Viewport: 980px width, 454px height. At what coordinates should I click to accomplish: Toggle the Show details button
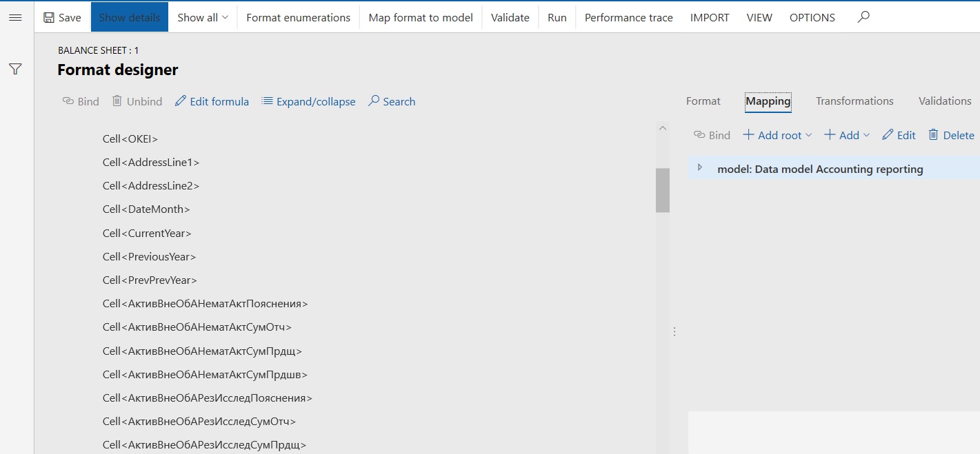click(130, 17)
